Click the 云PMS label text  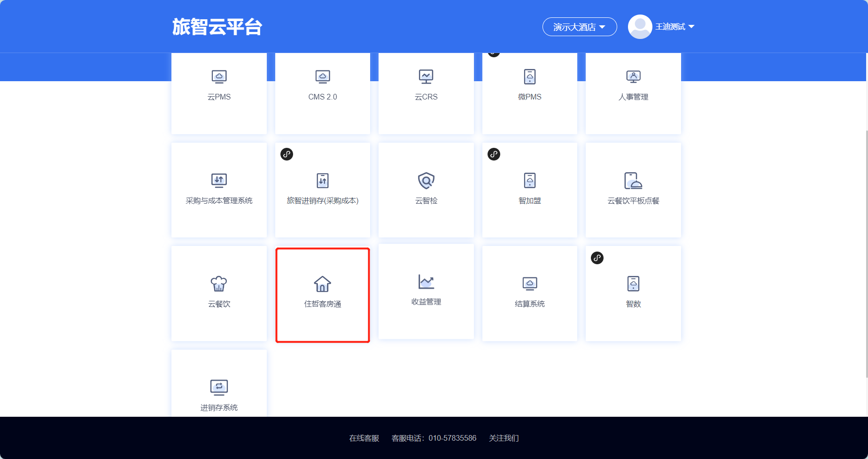pos(219,97)
